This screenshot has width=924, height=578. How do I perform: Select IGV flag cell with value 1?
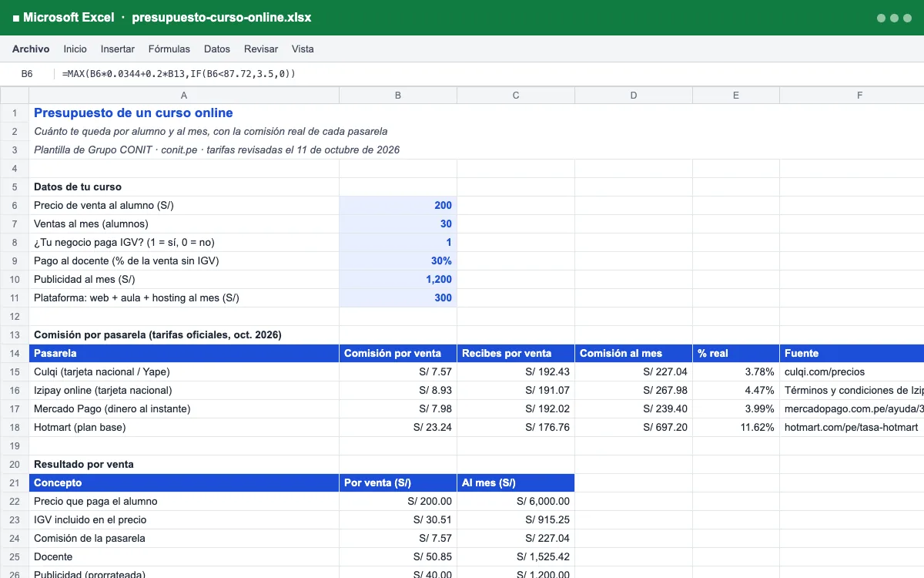click(x=398, y=242)
